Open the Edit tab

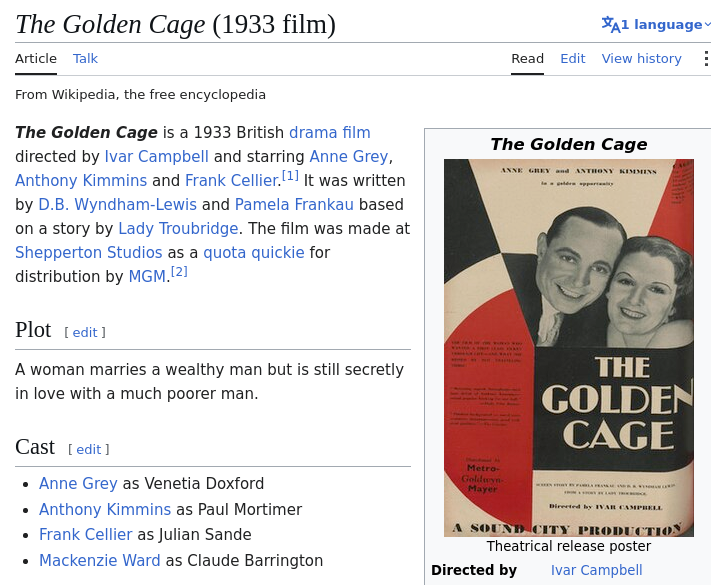click(x=573, y=58)
